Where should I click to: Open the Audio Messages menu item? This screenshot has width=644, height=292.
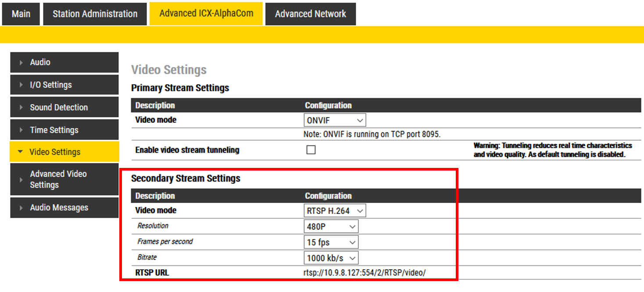[59, 208]
